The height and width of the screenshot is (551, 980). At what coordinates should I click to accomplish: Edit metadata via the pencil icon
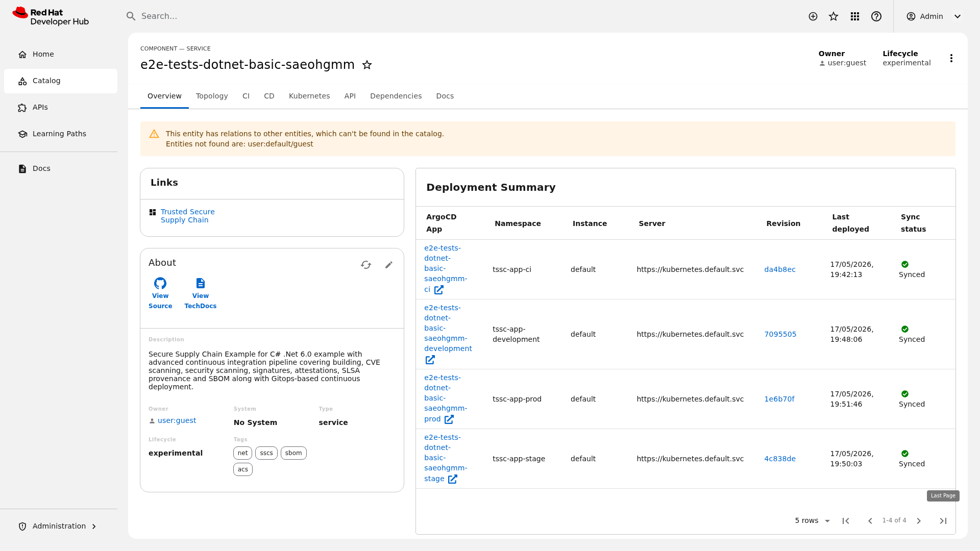389,265
